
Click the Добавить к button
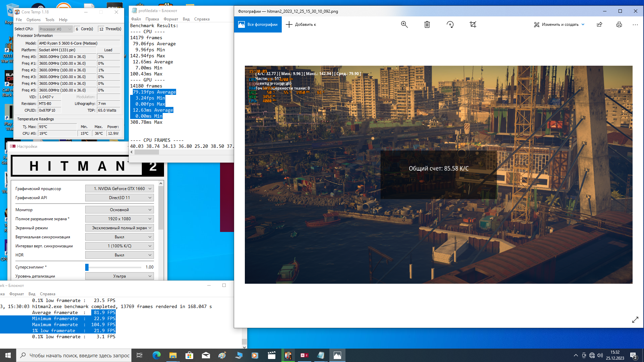tap(301, 24)
